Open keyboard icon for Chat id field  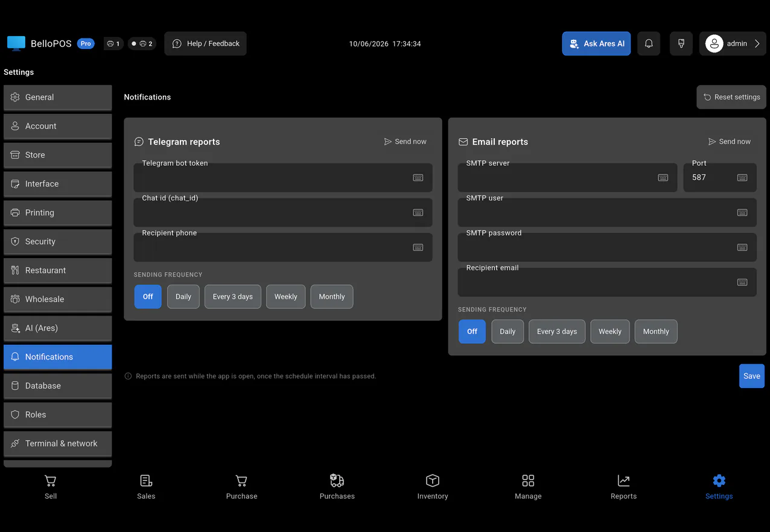tap(418, 212)
